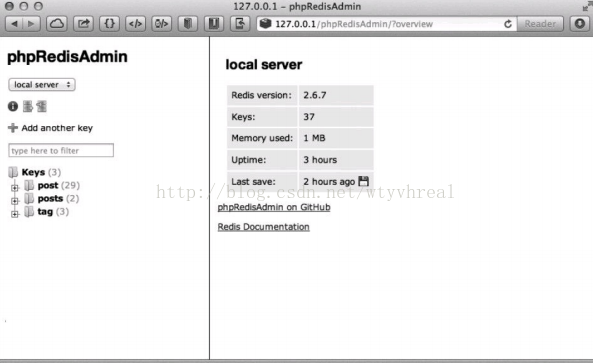Open the local server dropdown
This screenshot has width=593, height=363.
(42, 84)
